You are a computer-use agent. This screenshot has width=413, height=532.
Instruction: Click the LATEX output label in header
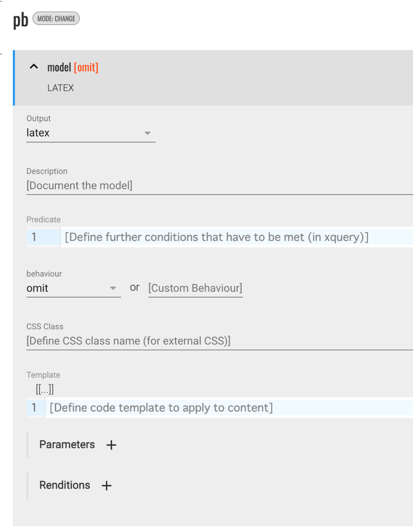pyautogui.click(x=60, y=88)
